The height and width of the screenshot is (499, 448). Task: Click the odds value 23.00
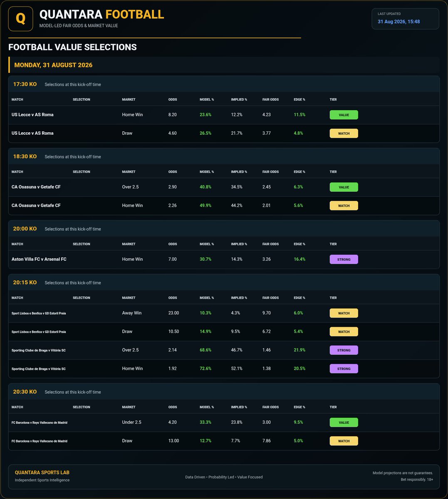173,313
